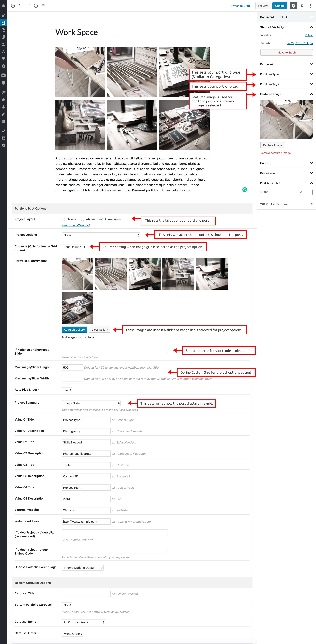Expand the Excerpt panel
This screenshot has width=316, height=644.
(x=286, y=163)
